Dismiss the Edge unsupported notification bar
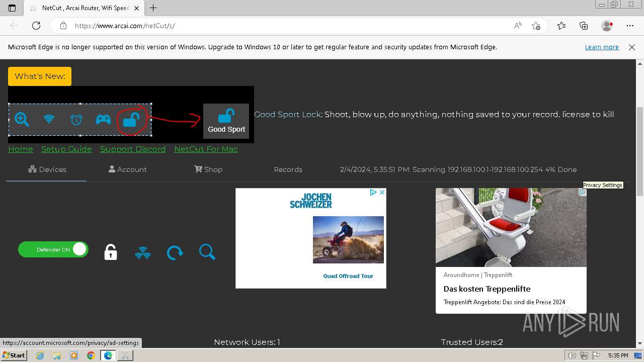644x362 pixels. [x=632, y=47]
